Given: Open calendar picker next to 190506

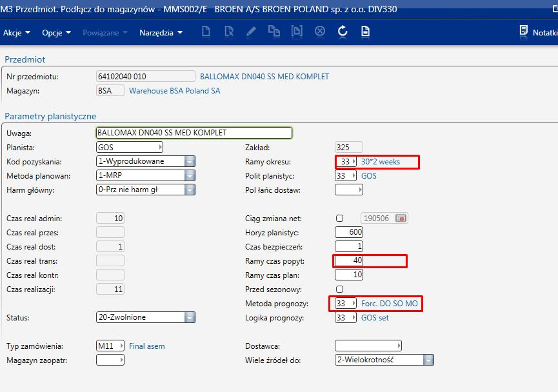Looking at the screenshot, I should pyautogui.click(x=401, y=219).
